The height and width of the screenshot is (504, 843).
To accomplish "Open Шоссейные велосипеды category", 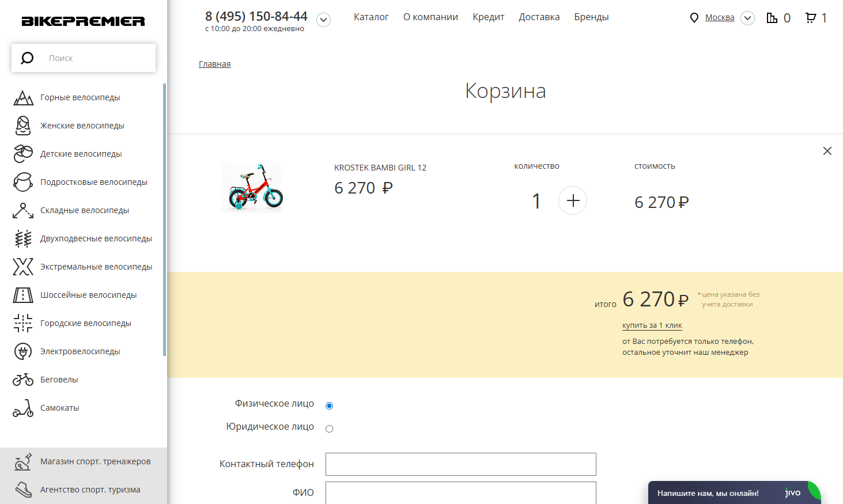I will click(x=89, y=295).
